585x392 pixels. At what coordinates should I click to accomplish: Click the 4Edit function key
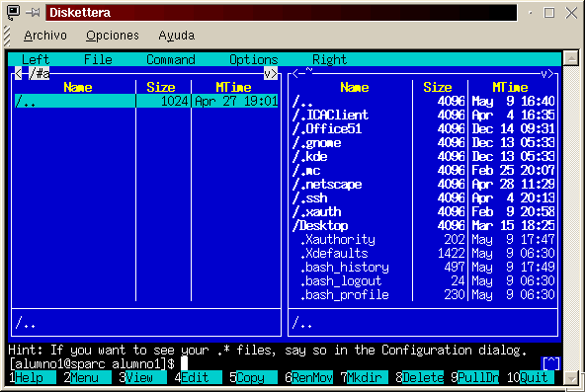pos(198,377)
